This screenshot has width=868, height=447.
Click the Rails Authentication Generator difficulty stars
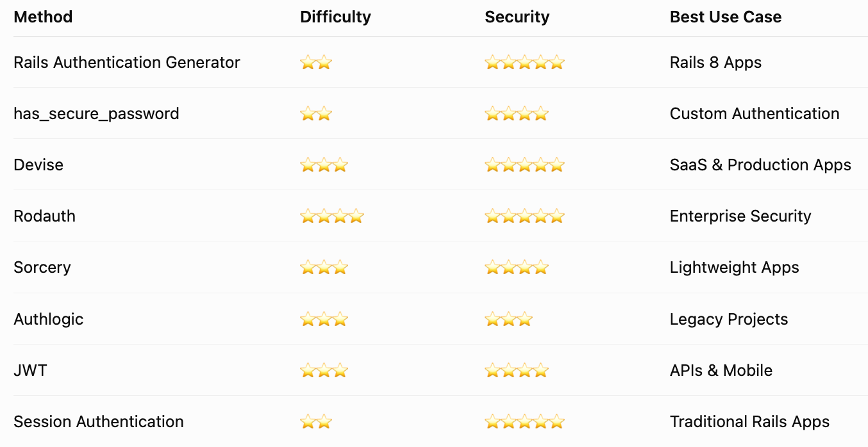[316, 63]
